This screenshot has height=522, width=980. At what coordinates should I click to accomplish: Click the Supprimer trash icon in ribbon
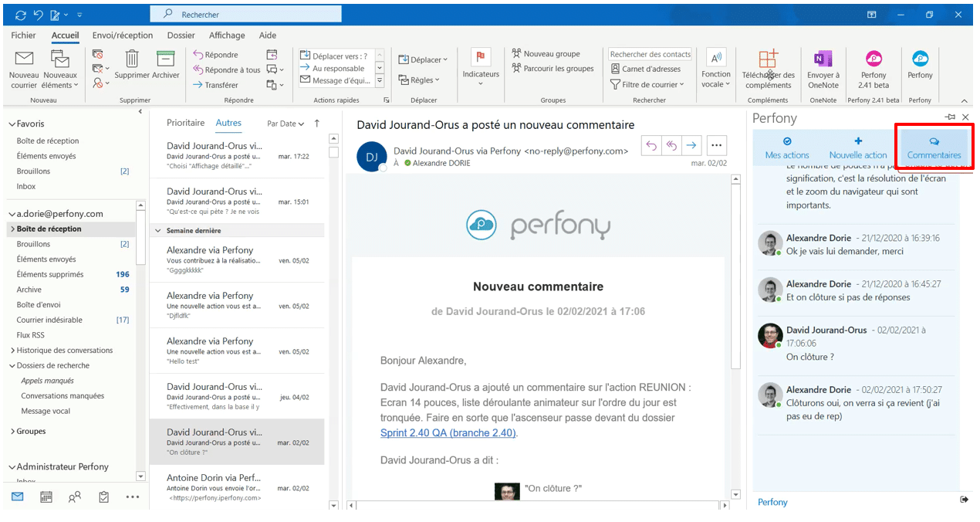pos(132,60)
